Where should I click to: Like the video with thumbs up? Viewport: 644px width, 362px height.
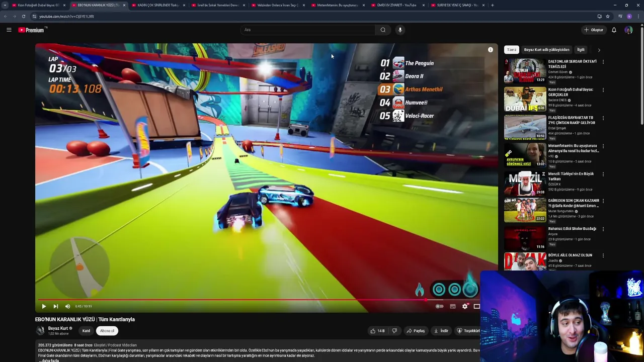tap(378, 331)
